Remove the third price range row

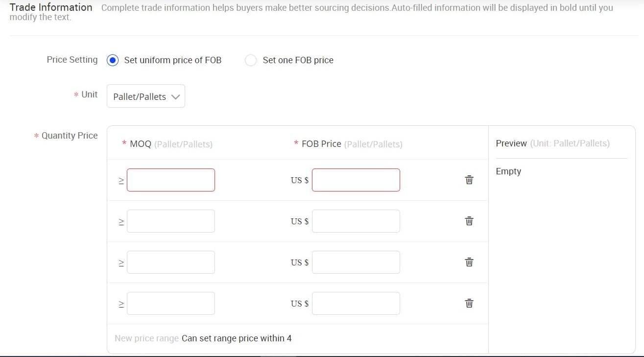click(x=469, y=262)
